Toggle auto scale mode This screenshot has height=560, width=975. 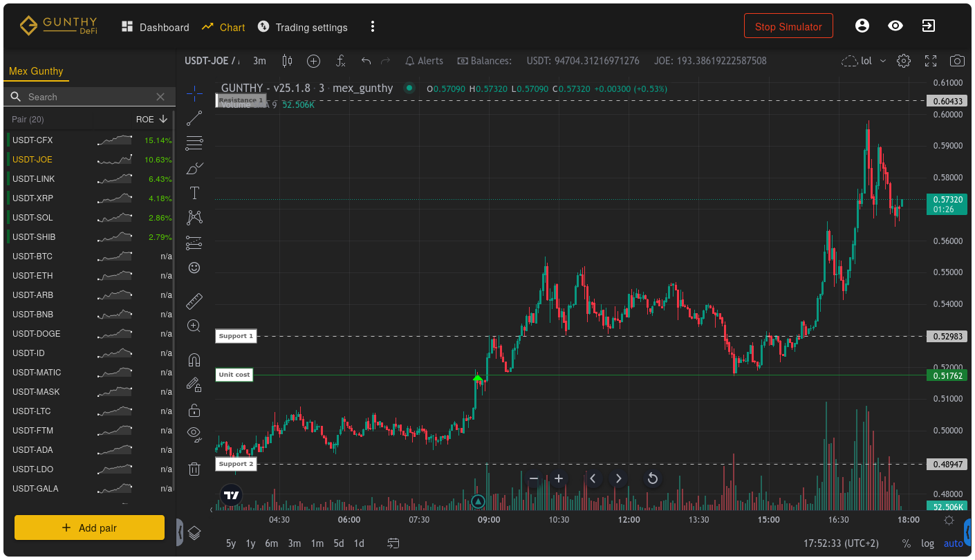pyautogui.click(x=954, y=543)
